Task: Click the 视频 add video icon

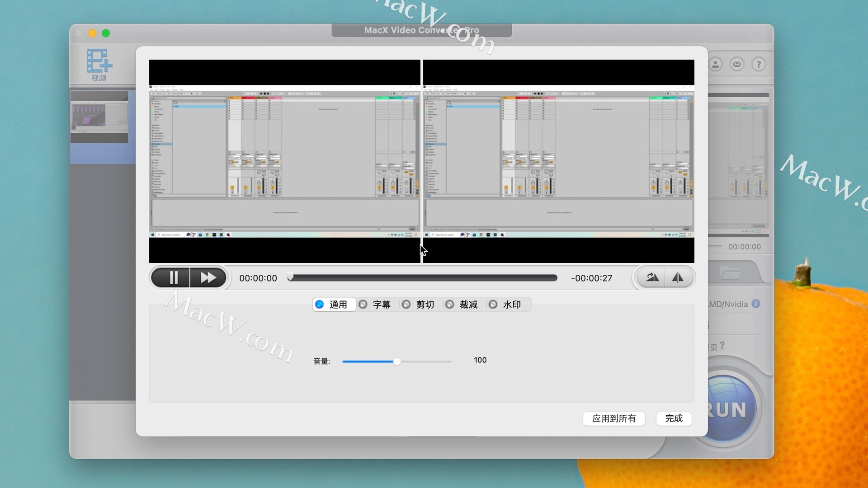Action: 99,65
